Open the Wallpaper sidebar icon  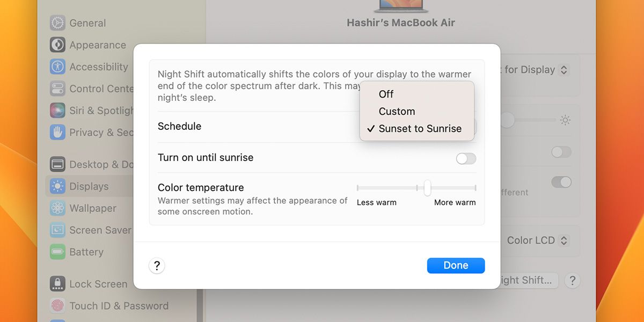point(57,208)
